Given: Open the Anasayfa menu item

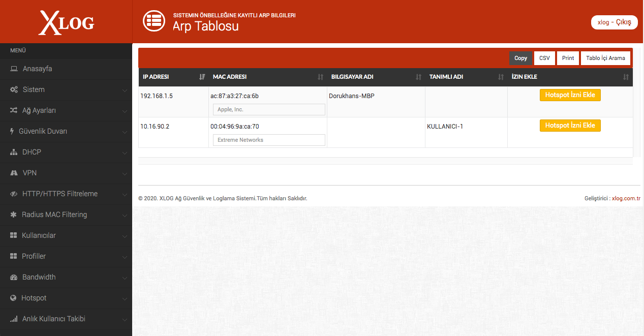Looking at the screenshot, I should [66, 69].
